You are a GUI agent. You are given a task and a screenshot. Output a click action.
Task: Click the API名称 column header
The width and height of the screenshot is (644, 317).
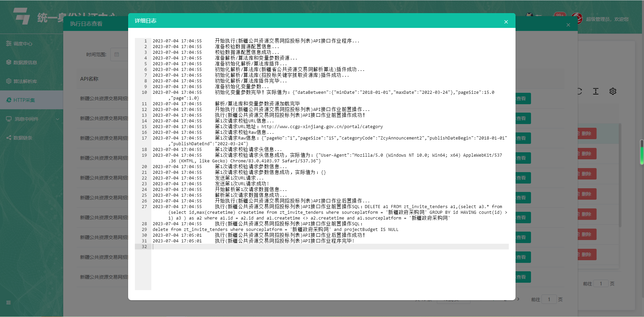click(89, 79)
